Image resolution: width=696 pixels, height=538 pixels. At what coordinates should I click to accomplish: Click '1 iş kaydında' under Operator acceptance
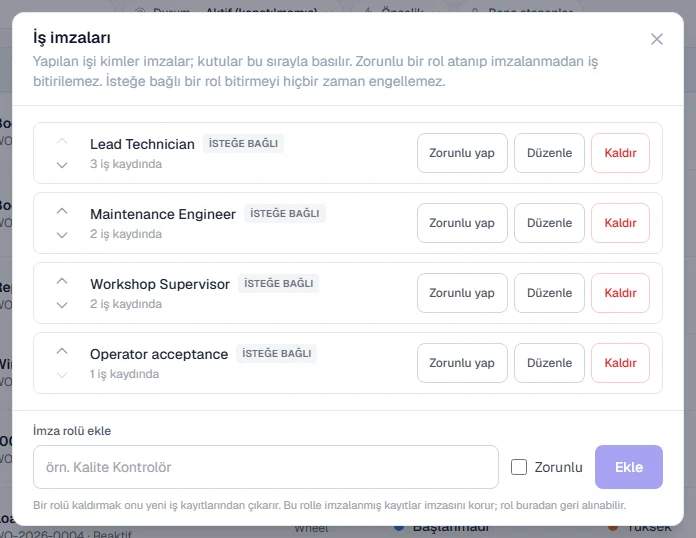tap(124, 374)
